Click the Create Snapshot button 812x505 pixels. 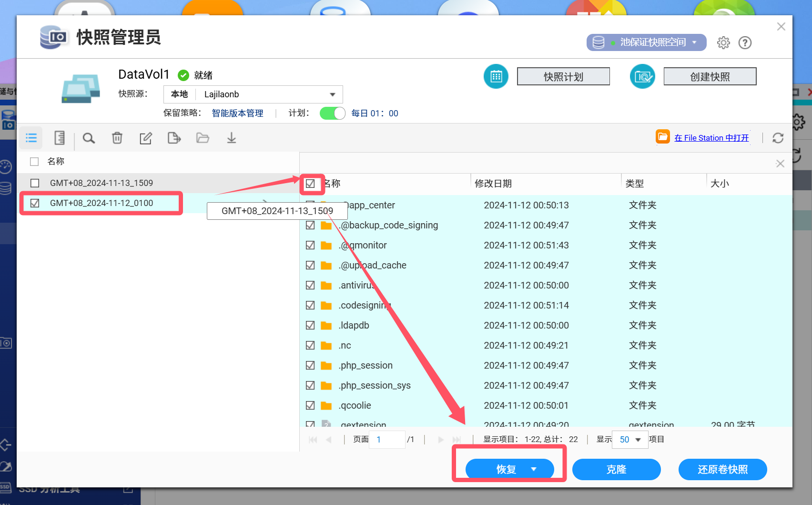coord(710,76)
